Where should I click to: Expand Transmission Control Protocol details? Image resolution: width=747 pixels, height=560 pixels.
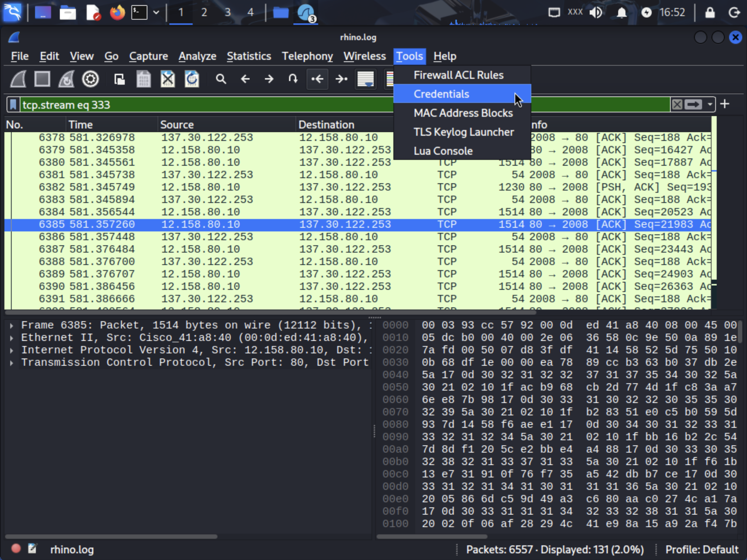coord(12,363)
